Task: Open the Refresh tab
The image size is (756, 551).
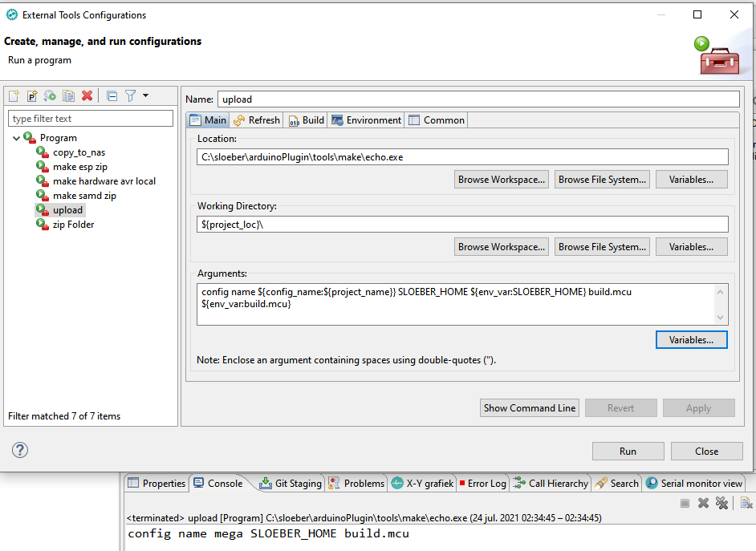Action: [257, 120]
